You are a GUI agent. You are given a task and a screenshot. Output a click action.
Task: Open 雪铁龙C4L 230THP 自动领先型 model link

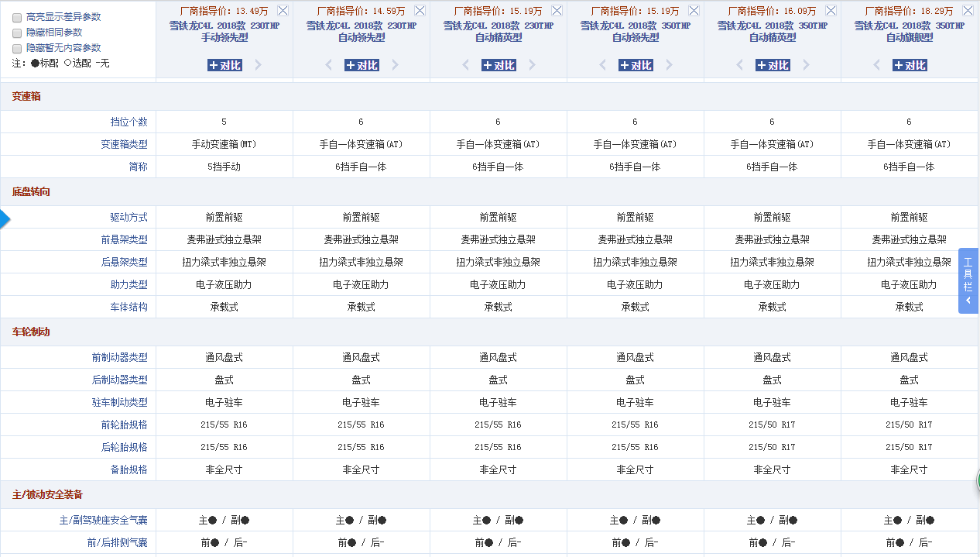[x=362, y=31]
